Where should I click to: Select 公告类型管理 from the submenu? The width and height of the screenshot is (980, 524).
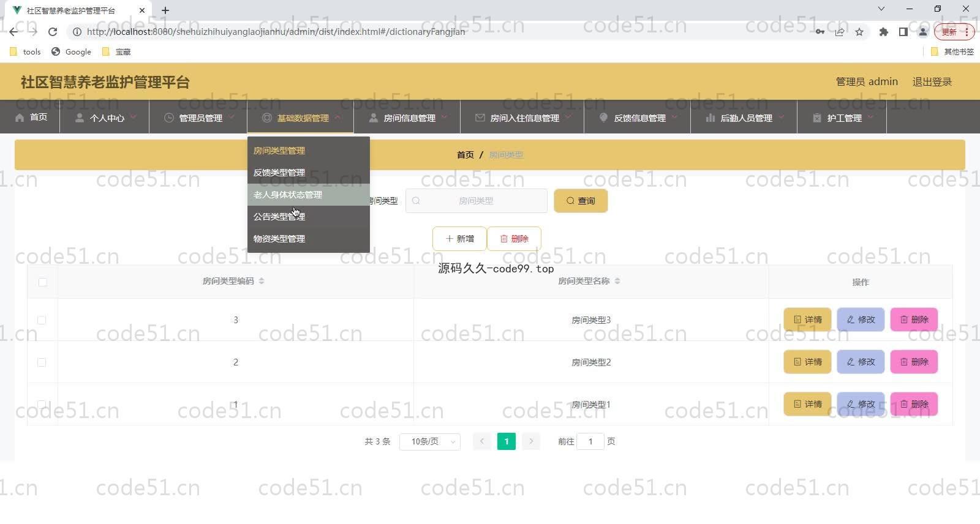click(309, 217)
